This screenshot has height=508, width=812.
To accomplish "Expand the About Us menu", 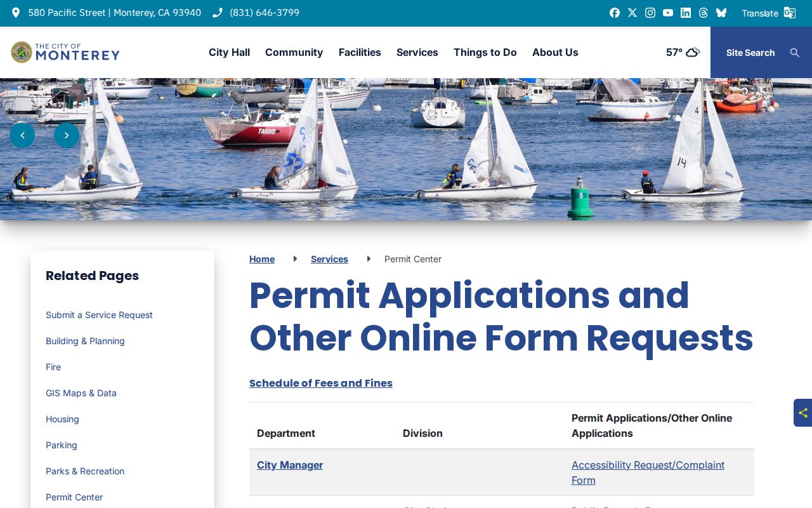I will (x=555, y=53).
